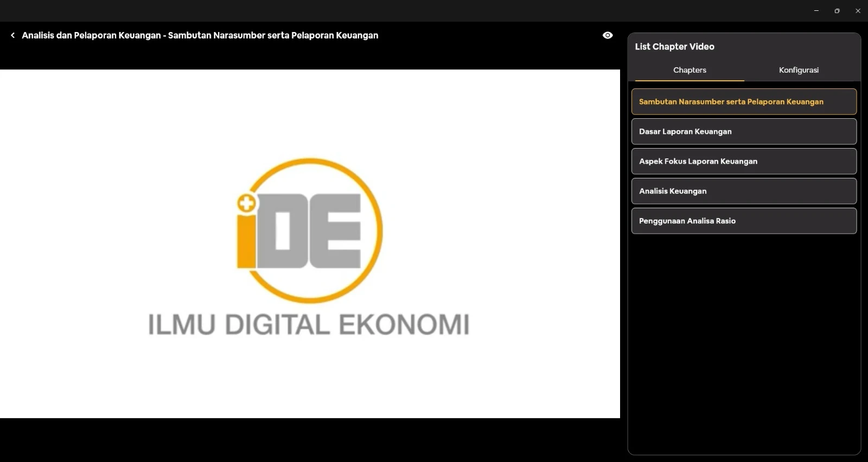868x462 pixels.
Task: Restore down the application window
Action: click(x=837, y=11)
